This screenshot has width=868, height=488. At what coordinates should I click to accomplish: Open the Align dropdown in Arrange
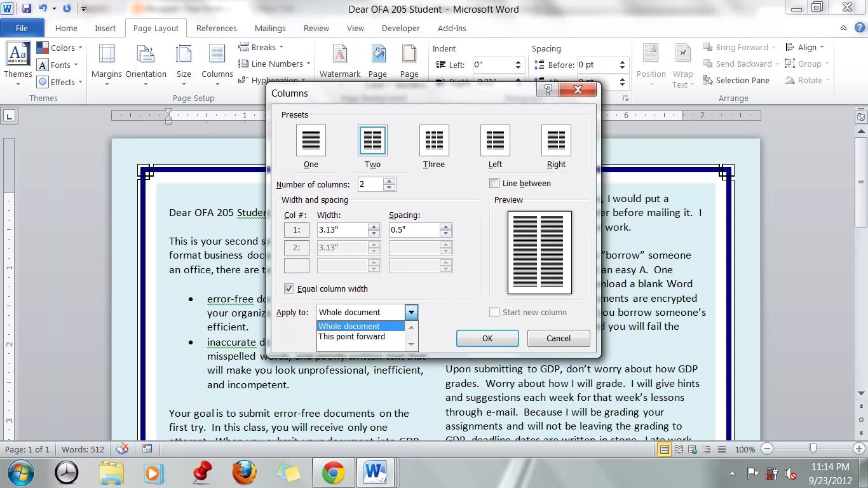tap(804, 47)
